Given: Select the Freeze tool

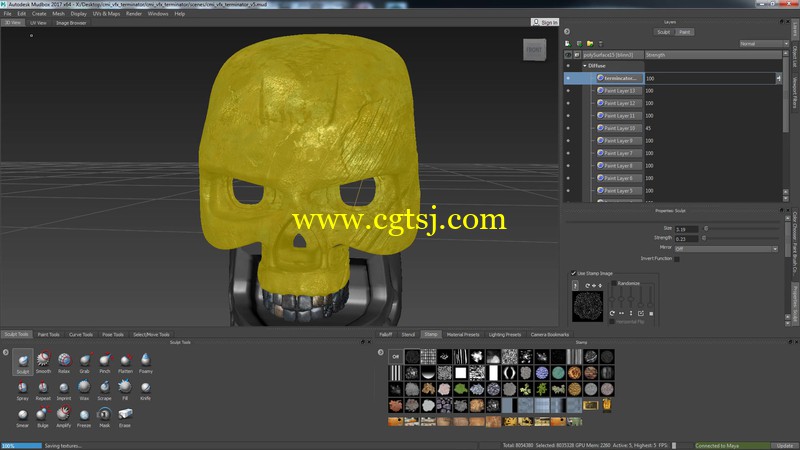Looking at the screenshot, I should 84,416.
